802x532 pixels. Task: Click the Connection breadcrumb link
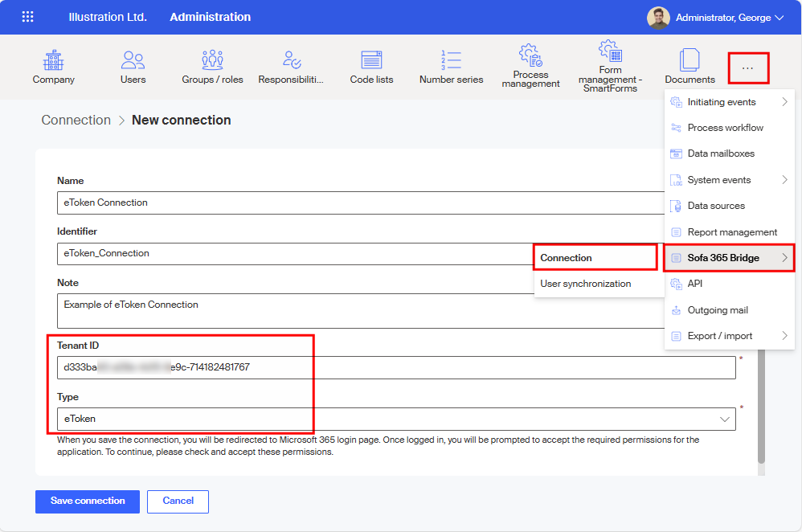[76, 120]
